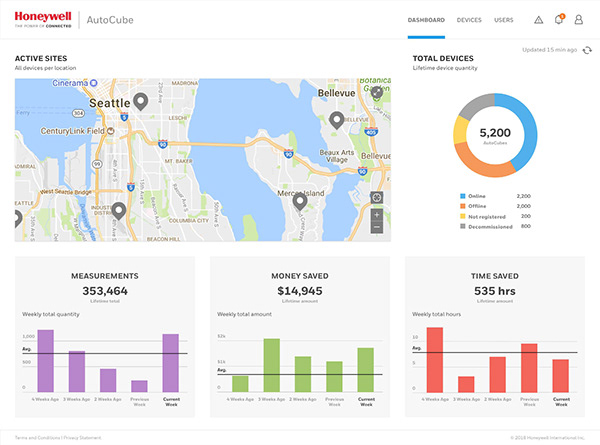Click Measurements 4 Weeks Ago purple bar
Screen dimensions: 600x445
click(x=46, y=361)
